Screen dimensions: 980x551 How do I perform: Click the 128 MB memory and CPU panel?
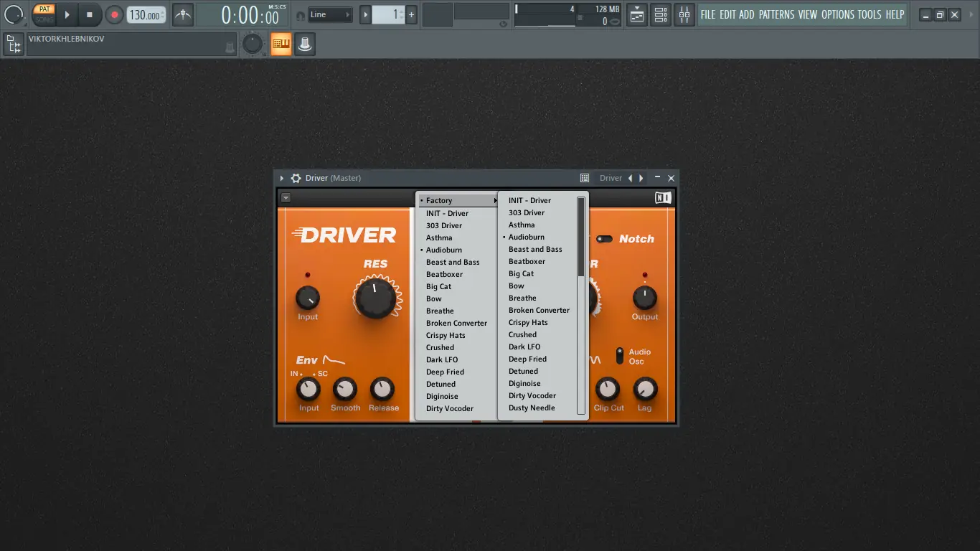coord(568,14)
